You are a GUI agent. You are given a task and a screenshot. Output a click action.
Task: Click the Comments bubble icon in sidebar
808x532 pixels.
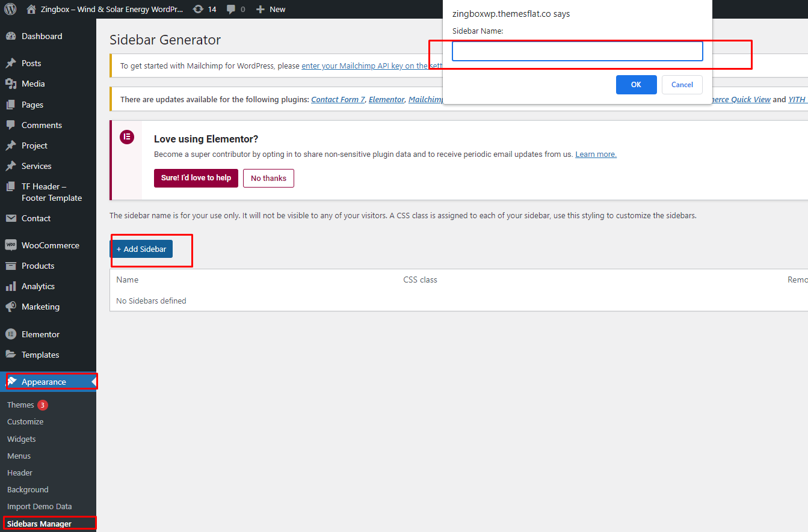tap(11, 125)
